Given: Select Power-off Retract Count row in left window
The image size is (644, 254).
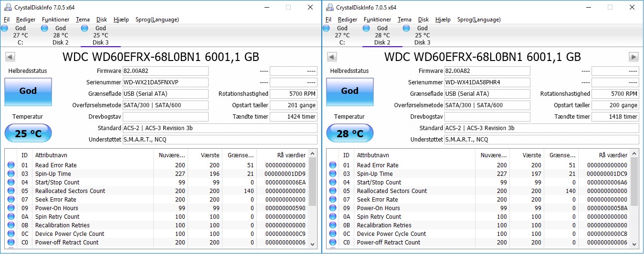Looking at the screenshot, I should pyautogui.click(x=157, y=242).
